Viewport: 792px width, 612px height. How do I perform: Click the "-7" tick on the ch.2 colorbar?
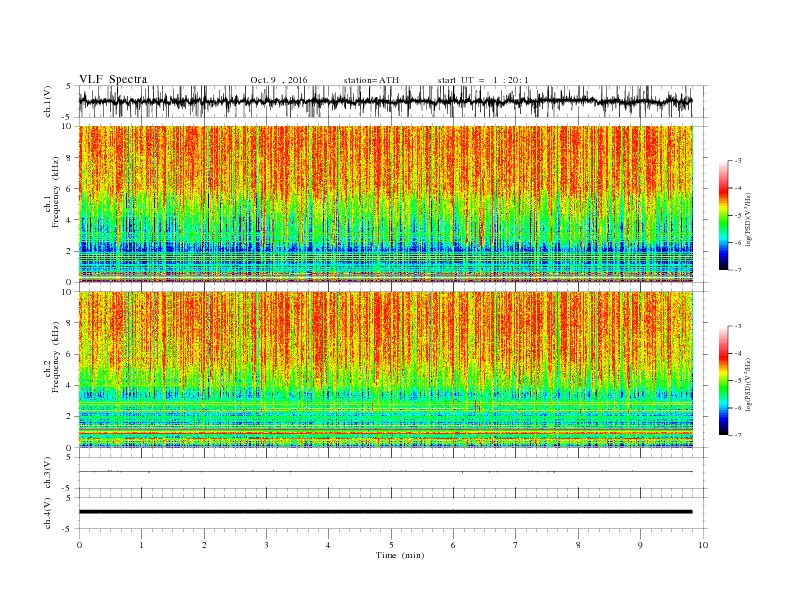pyautogui.click(x=737, y=435)
